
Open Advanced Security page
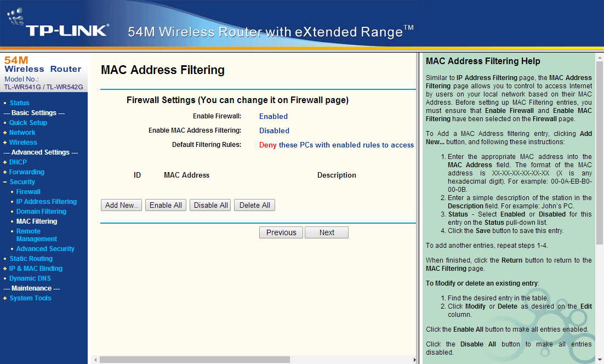pyautogui.click(x=45, y=249)
